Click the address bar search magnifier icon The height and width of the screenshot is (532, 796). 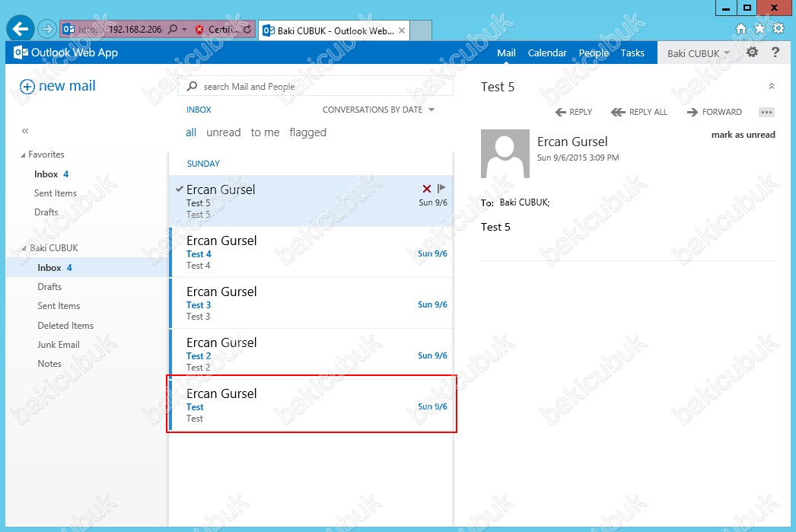click(x=173, y=30)
